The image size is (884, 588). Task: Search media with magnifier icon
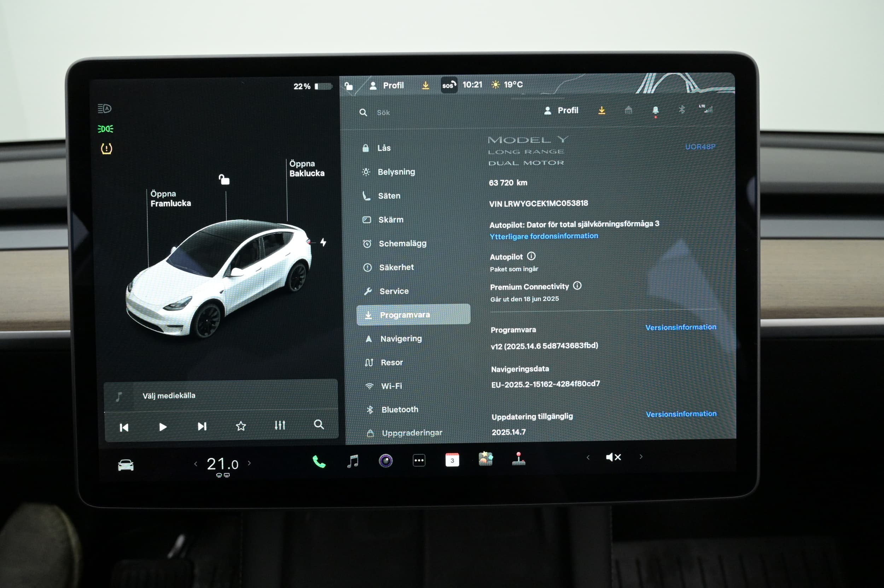pos(319,424)
